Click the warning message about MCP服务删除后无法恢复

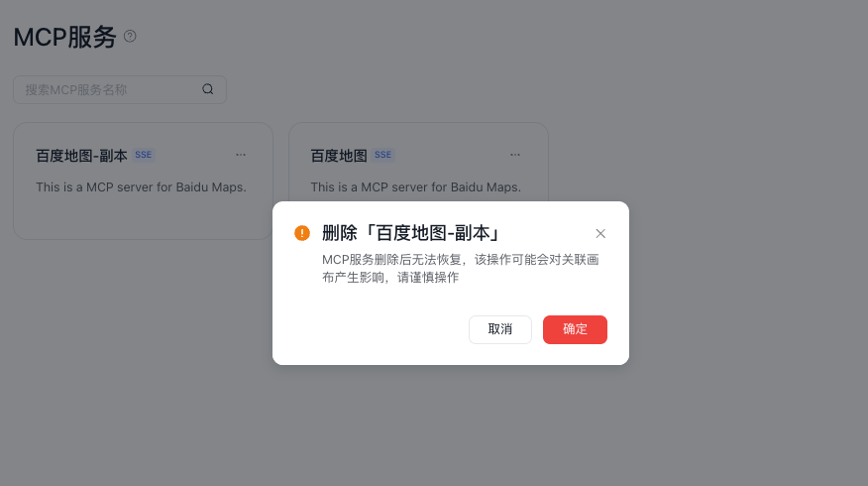click(461, 268)
